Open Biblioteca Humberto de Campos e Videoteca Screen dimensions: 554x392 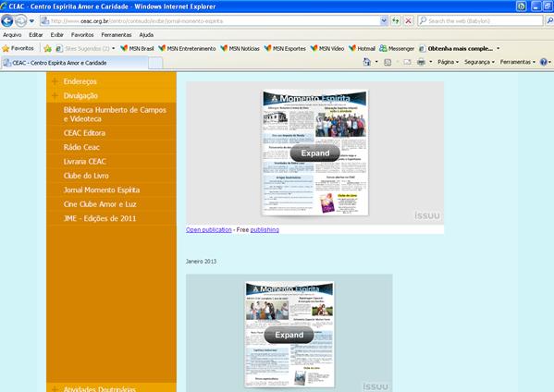pyautogui.click(x=115, y=114)
